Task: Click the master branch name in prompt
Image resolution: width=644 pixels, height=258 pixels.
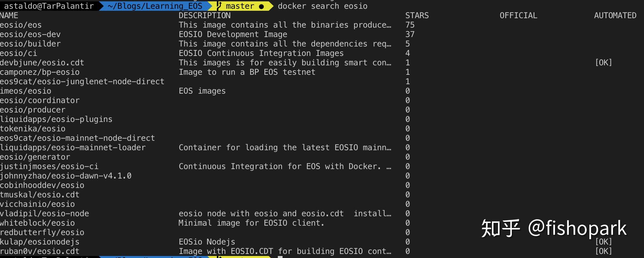Action: coord(240,6)
